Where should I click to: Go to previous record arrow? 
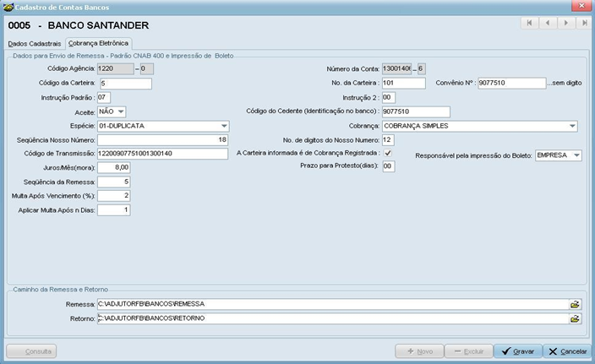click(548, 23)
